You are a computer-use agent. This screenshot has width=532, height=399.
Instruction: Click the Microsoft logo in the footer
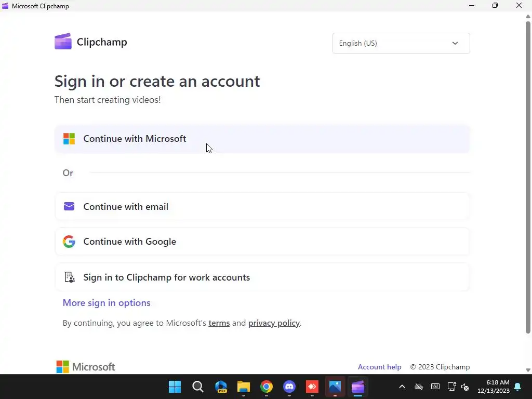(x=86, y=367)
